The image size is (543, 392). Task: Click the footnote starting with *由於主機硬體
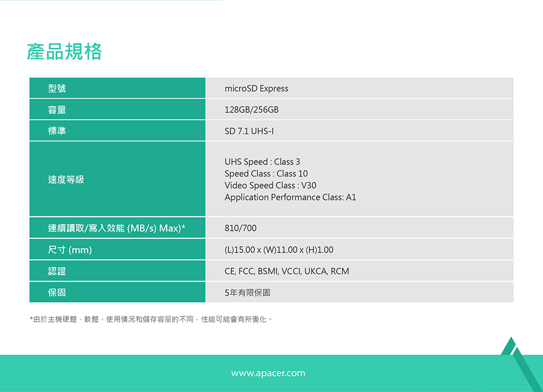pyautogui.click(x=151, y=319)
